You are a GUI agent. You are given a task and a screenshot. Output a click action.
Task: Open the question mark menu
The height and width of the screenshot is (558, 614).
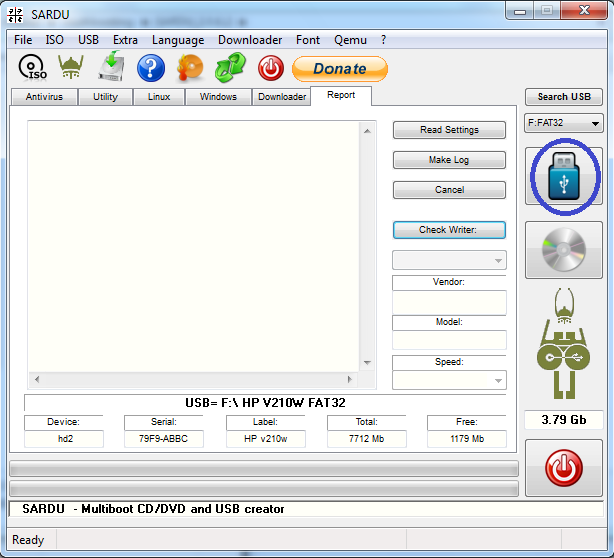coord(383,40)
